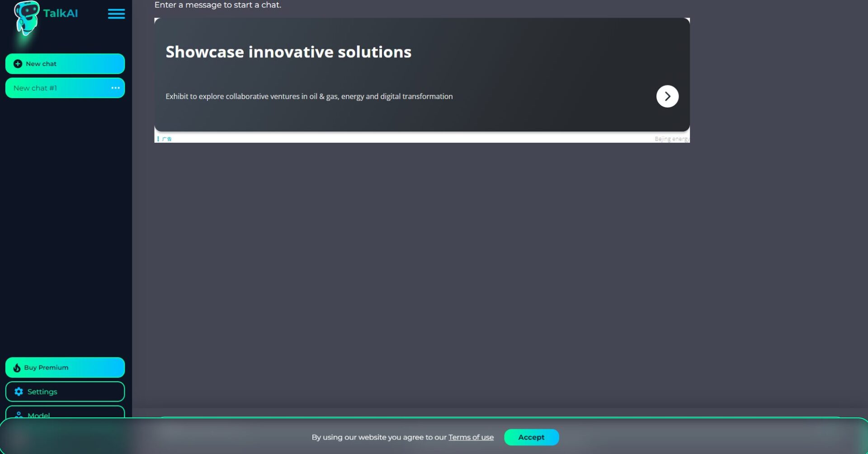Click the gear icon for Settings
The image size is (868, 454).
tap(19, 392)
